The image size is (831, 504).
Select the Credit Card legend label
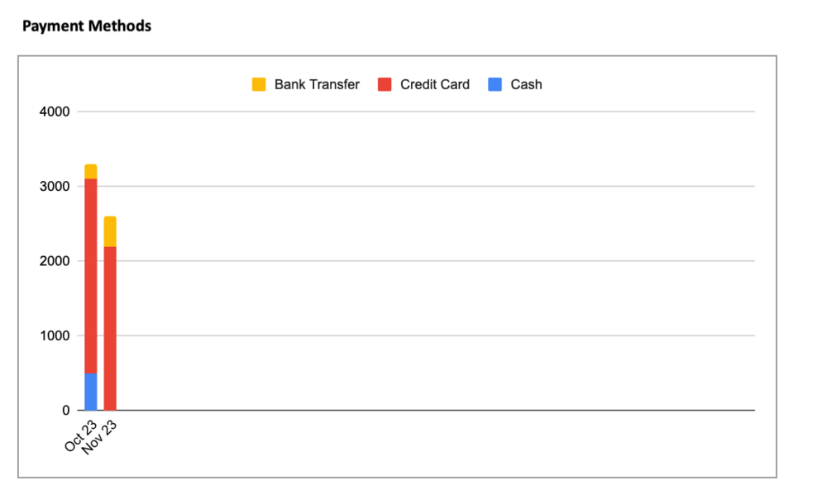[x=434, y=84]
